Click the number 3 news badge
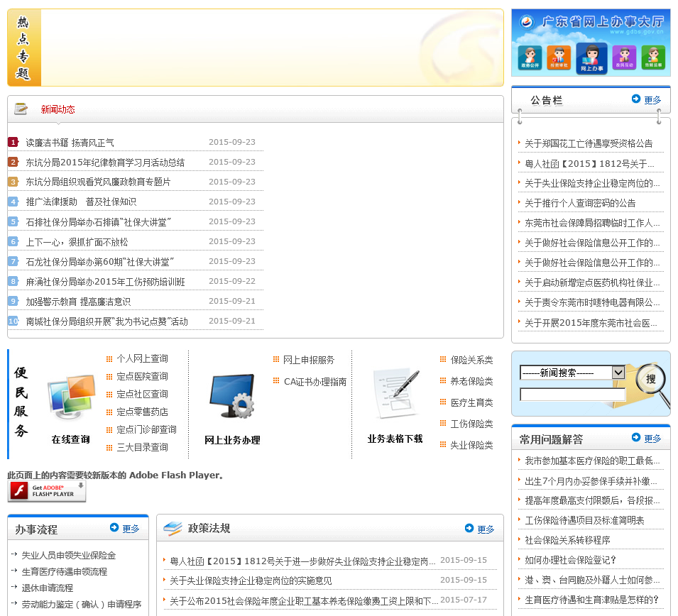The width and height of the screenshot is (678, 616). tap(13, 182)
